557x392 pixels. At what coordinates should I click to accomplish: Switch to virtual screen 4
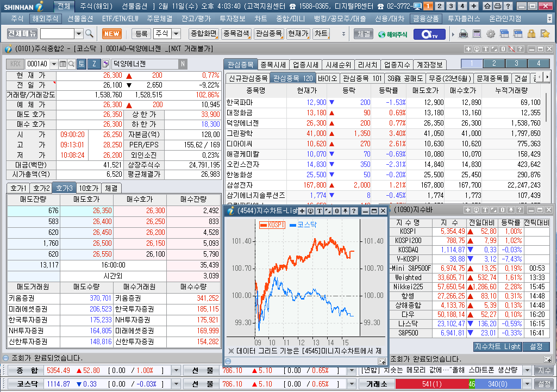[462, 6]
